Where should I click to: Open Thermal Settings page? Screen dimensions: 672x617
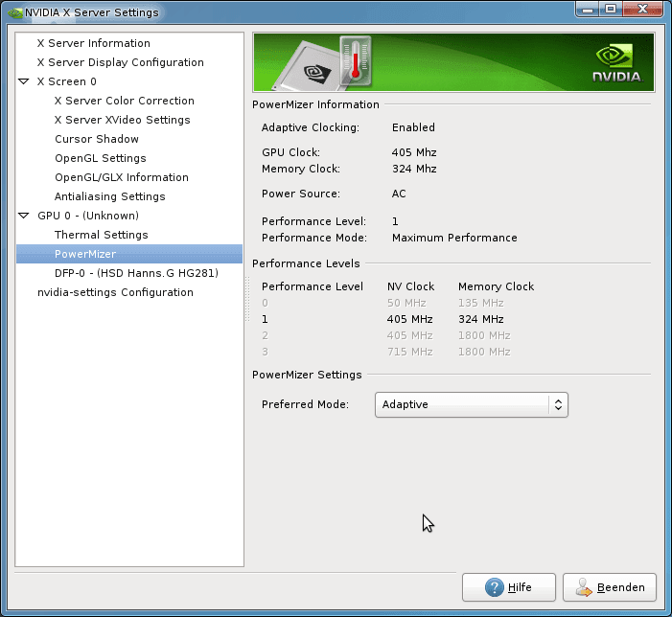tap(102, 235)
